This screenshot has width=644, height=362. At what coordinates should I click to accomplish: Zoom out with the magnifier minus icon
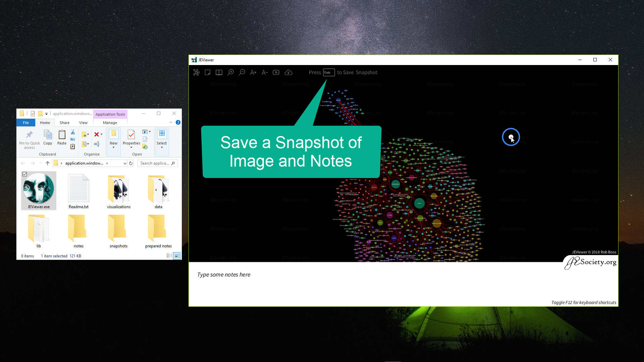pyautogui.click(x=242, y=72)
